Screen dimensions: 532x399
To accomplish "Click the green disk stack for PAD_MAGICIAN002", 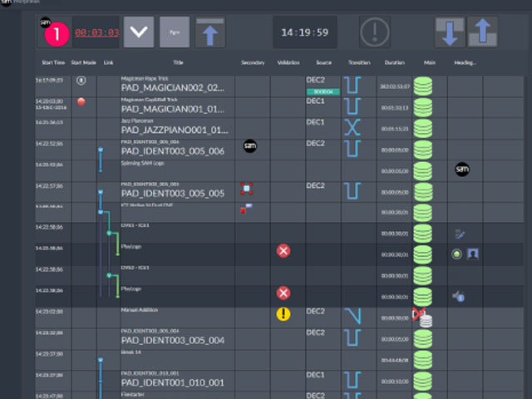I will 424,85.
